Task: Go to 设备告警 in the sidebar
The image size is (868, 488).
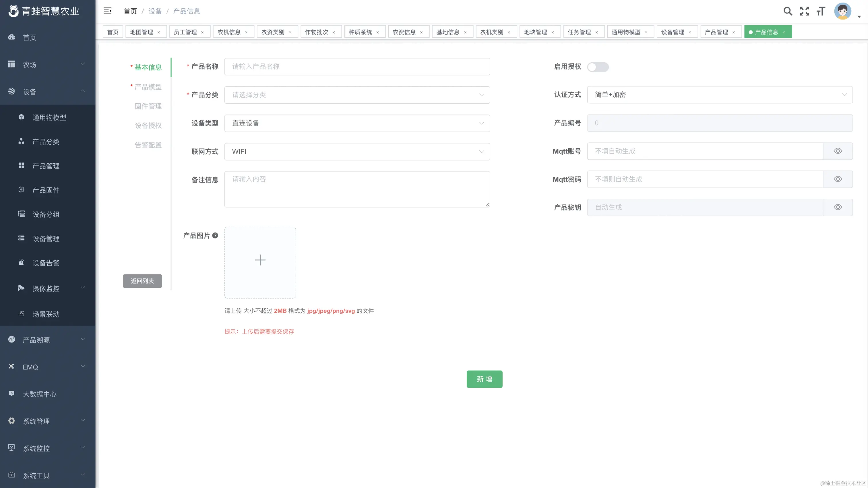Action: pos(46,263)
